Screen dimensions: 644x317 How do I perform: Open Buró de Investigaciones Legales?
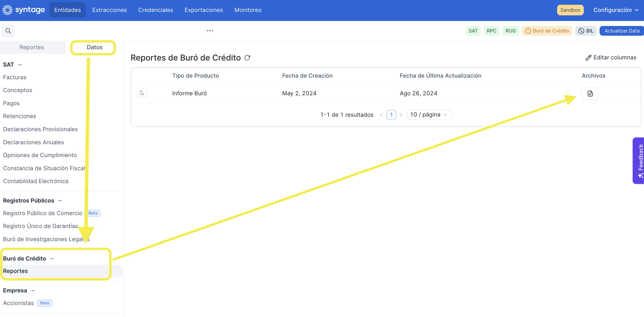46,239
